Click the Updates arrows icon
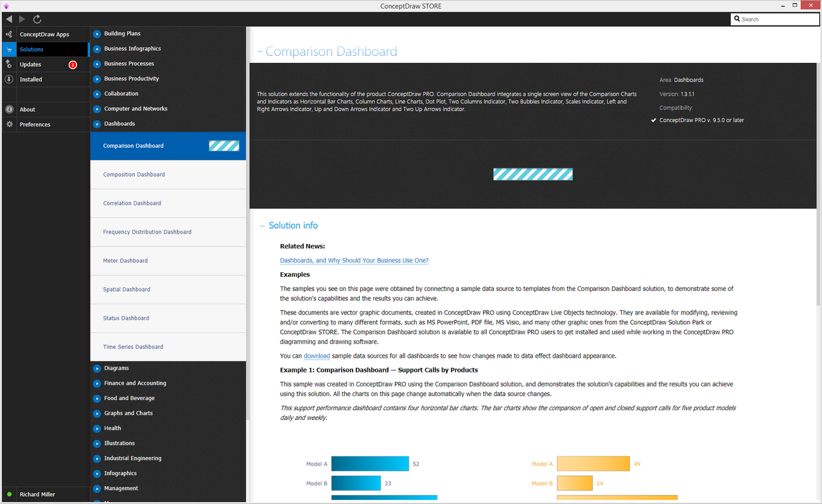The width and height of the screenshot is (822, 504). pyautogui.click(x=9, y=64)
